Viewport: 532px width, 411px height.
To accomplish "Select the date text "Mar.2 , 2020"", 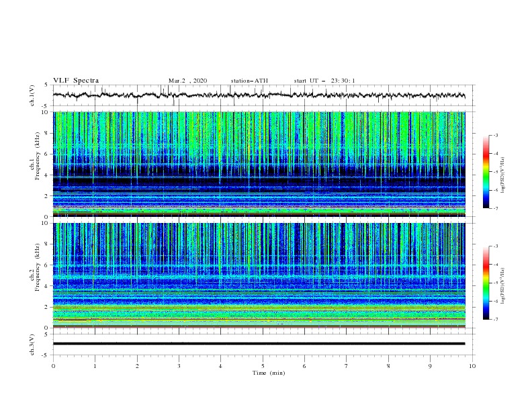I will 187,81.
